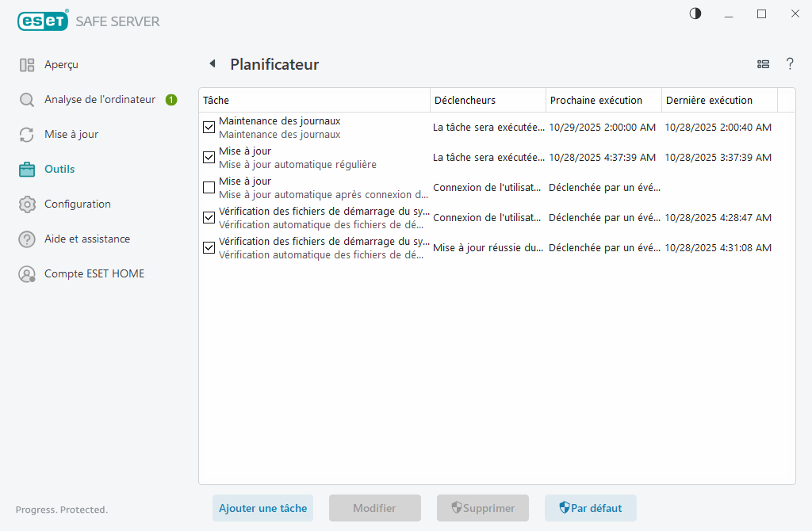Click the Ajouter une tâche button
This screenshot has width=812, height=531.
tap(262, 508)
